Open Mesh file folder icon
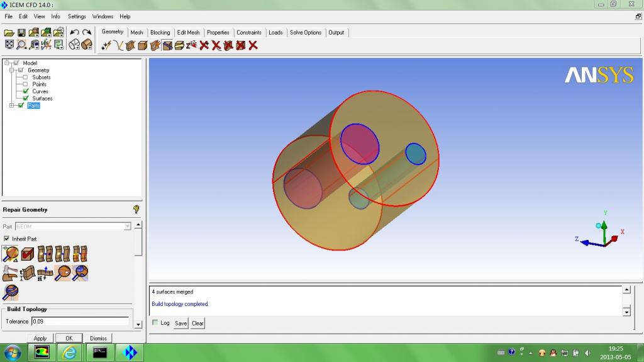644x362 pixels. 46,33
